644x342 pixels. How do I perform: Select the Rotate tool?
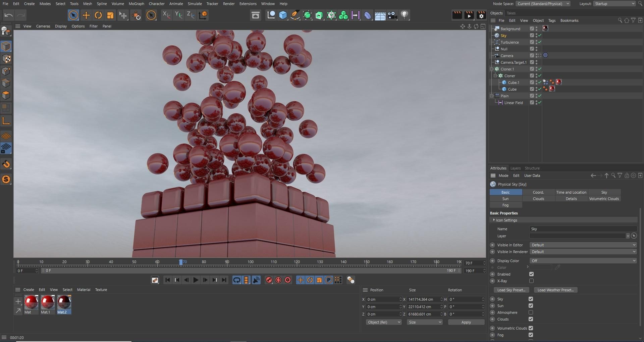tap(98, 15)
